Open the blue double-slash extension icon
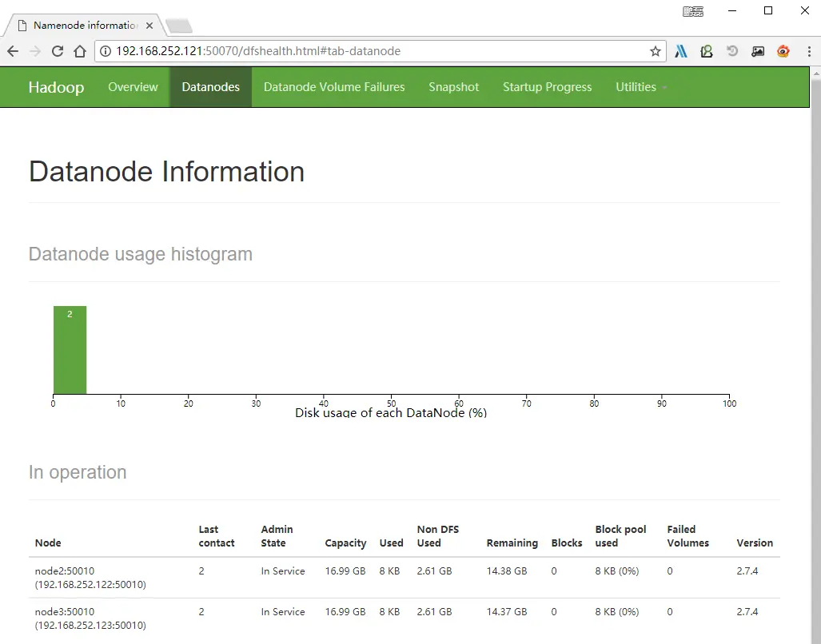 tap(681, 51)
